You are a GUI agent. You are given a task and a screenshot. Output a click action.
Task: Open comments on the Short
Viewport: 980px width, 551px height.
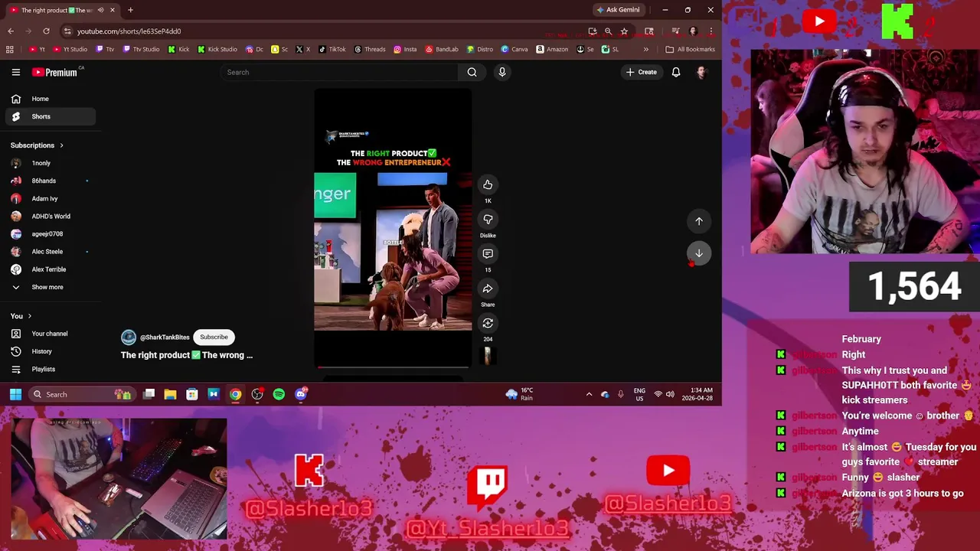tap(488, 254)
